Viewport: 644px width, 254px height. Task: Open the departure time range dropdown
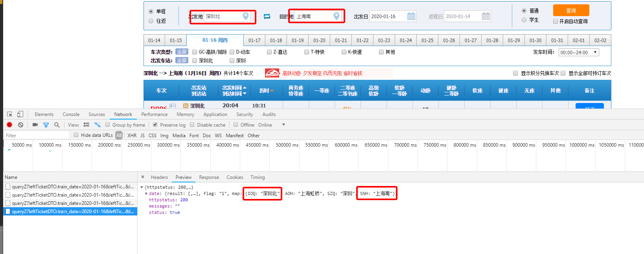[579, 52]
